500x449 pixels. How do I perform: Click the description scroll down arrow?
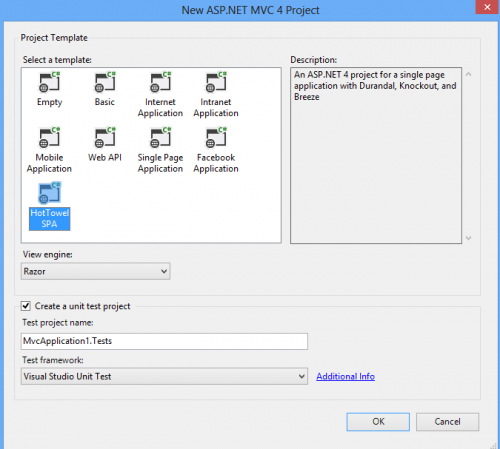[468, 238]
